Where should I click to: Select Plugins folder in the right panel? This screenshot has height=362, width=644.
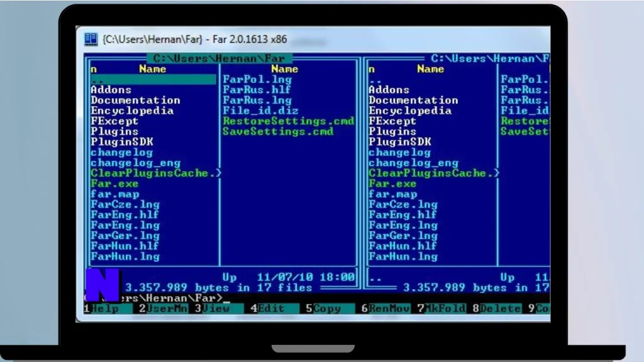tap(392, 131)
